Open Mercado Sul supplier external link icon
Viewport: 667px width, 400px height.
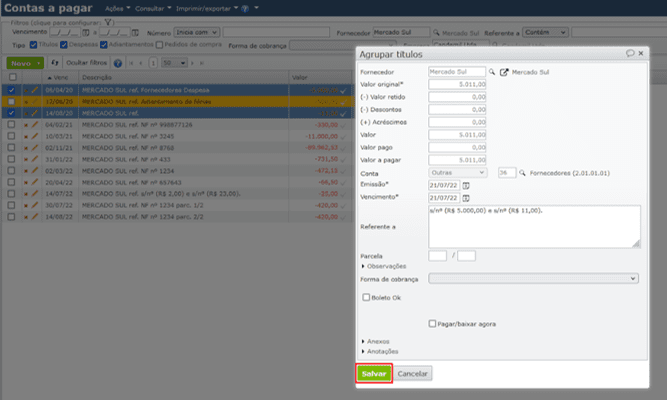click(x=504, y=72)
